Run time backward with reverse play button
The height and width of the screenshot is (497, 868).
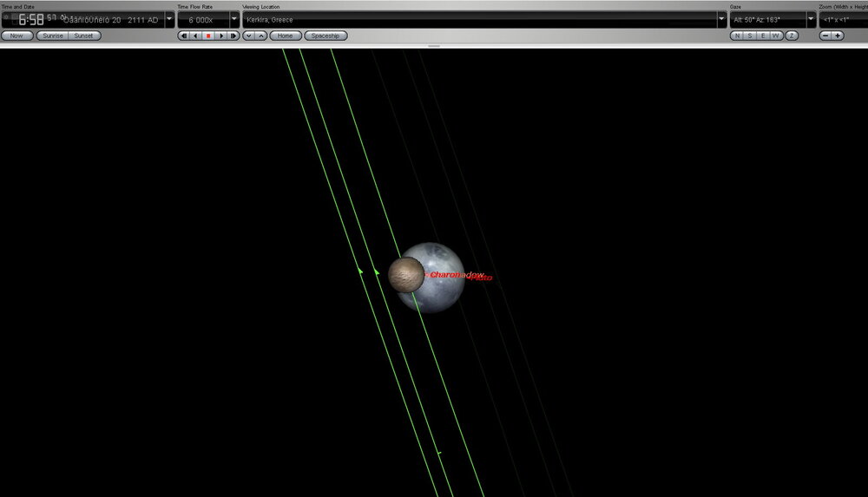click(195, 36)
